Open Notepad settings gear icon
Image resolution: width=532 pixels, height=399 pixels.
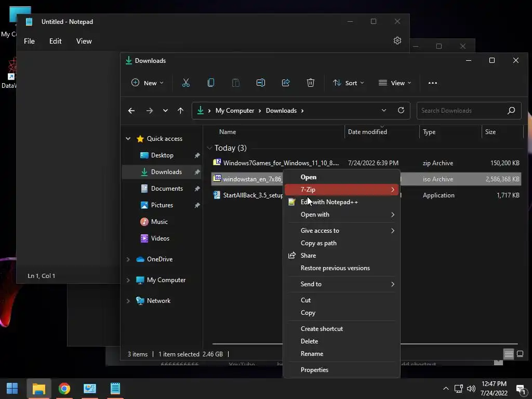click(397, 41)
